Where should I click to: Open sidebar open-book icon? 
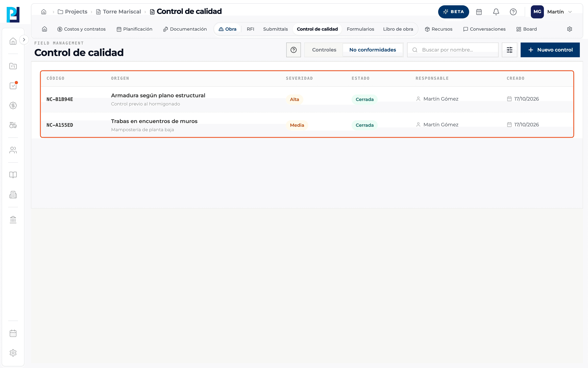click(13, 175)
